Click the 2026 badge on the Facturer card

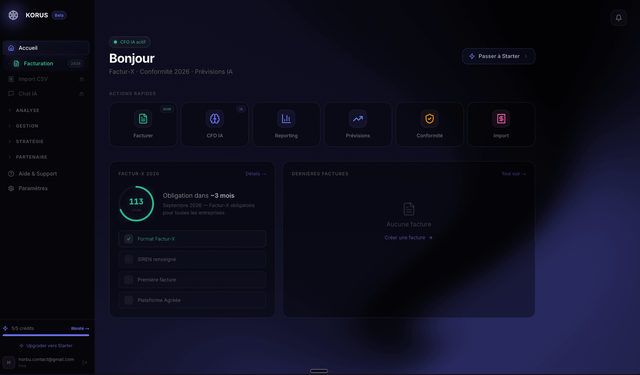(x=167, y=109)
